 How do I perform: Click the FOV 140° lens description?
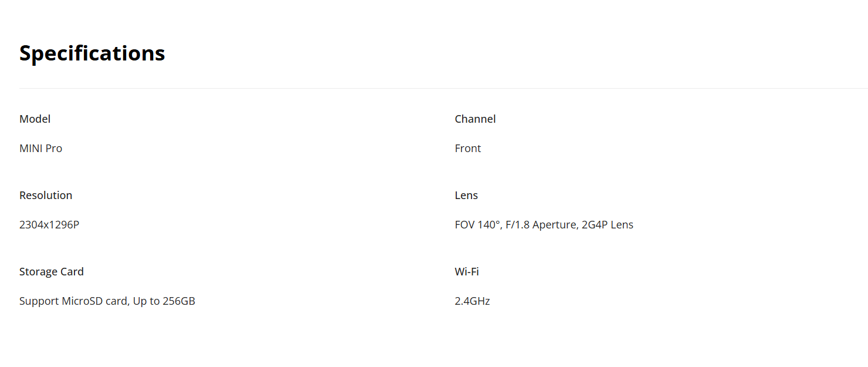544,225
